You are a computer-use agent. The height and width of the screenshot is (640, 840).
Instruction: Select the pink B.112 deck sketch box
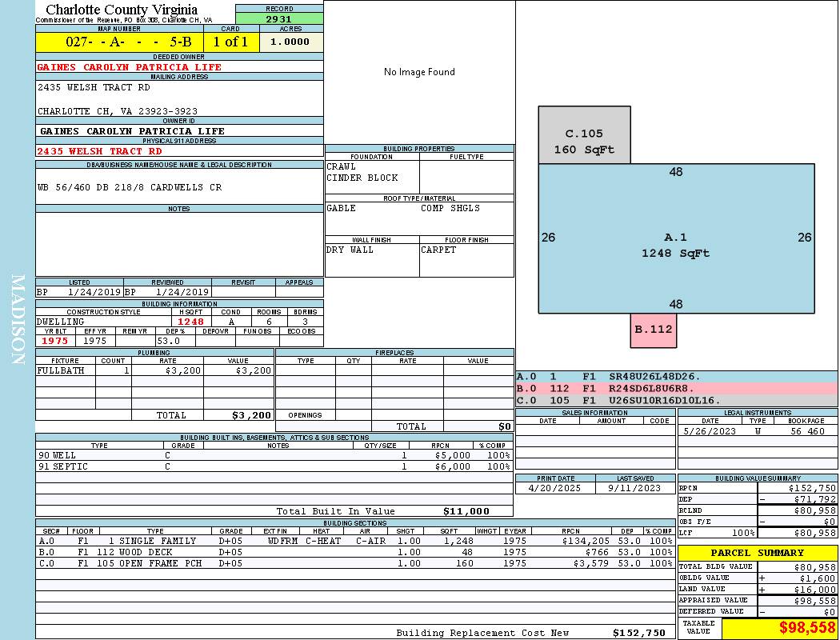pos(654,330)
